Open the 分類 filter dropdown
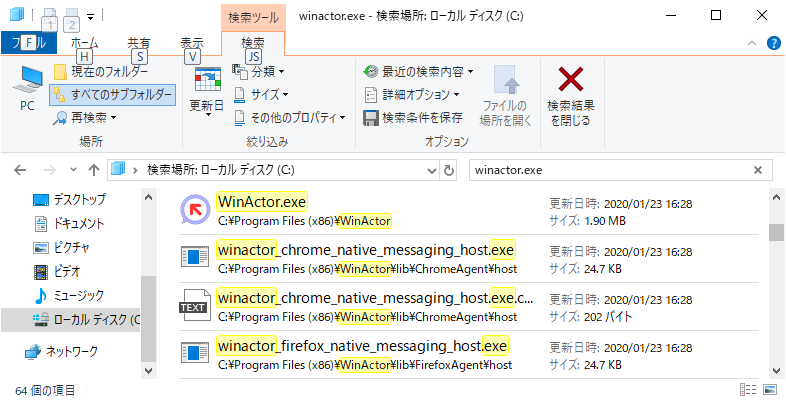 click(x=259, y=72)
